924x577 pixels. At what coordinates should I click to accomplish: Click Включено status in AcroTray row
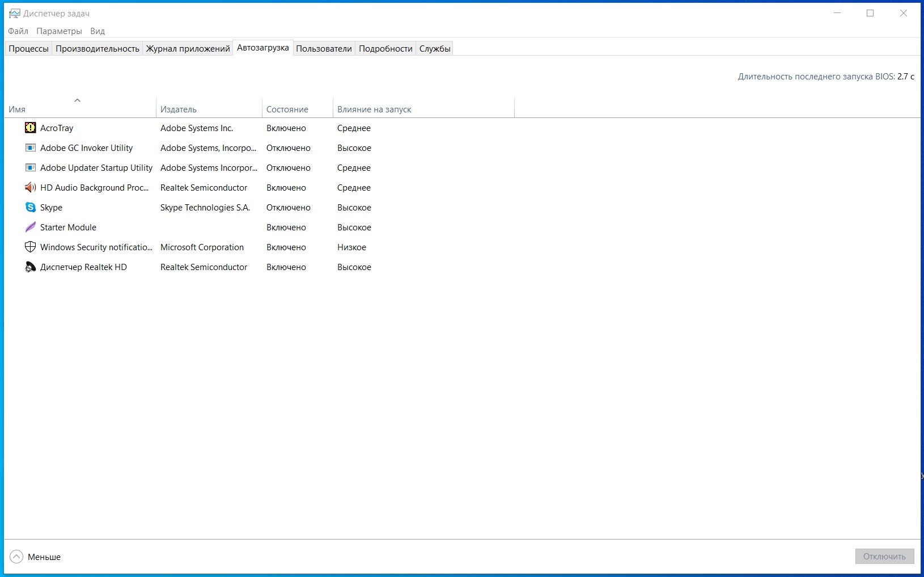(286, 128)
